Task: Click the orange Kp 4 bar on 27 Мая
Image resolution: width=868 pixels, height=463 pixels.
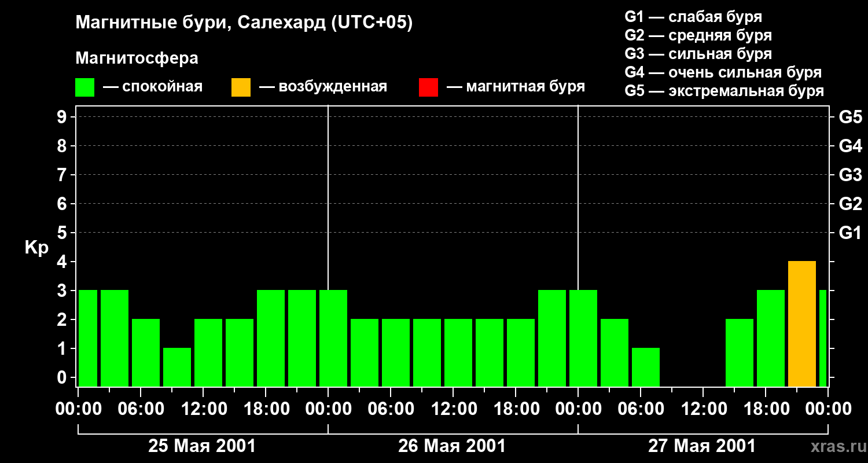Action: (802, 324)
